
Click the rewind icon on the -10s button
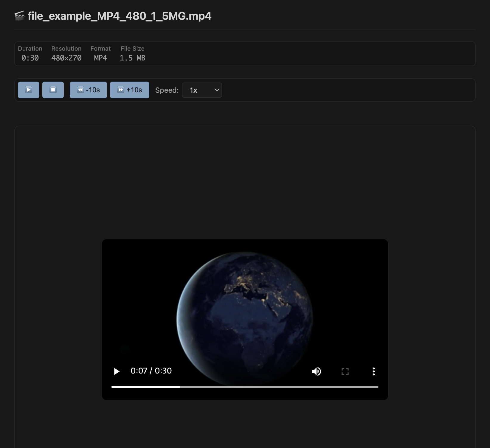[80, 90]
